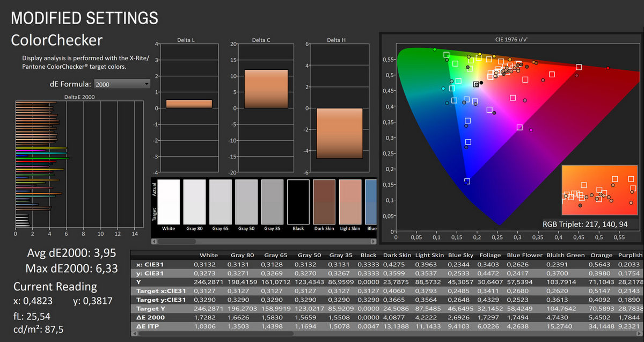Image resolution: width=644 pixels, height=342 pixels.
Task: Click the swatch strip's left scroll arrow
Action: [155, 241]
